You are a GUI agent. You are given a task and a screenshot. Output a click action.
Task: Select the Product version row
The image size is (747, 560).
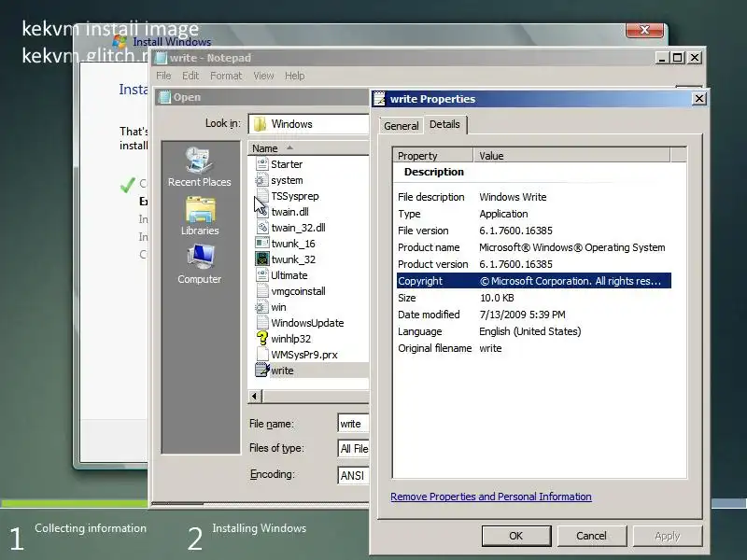click(534, 264)
